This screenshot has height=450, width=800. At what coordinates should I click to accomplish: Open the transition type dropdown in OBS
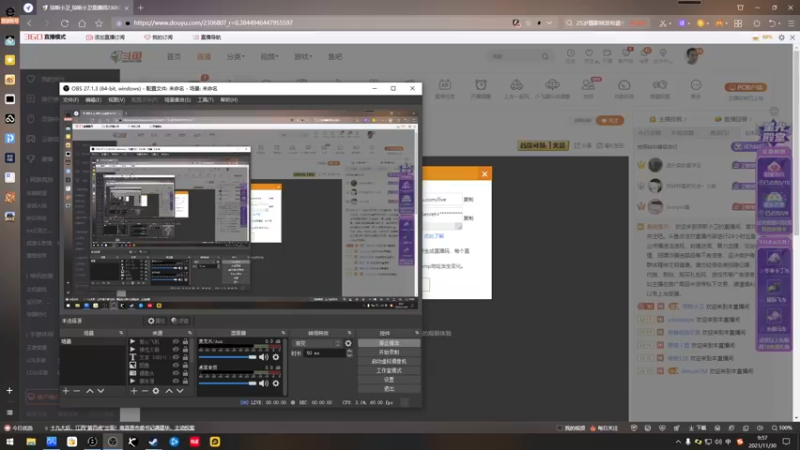(316, 343)
